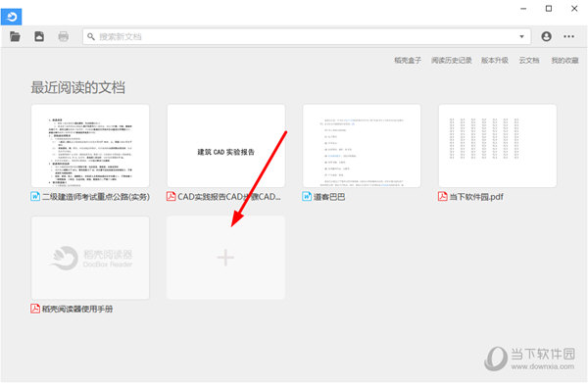
Task: Select the file name 道客巴巴
Action: (329, 197)
